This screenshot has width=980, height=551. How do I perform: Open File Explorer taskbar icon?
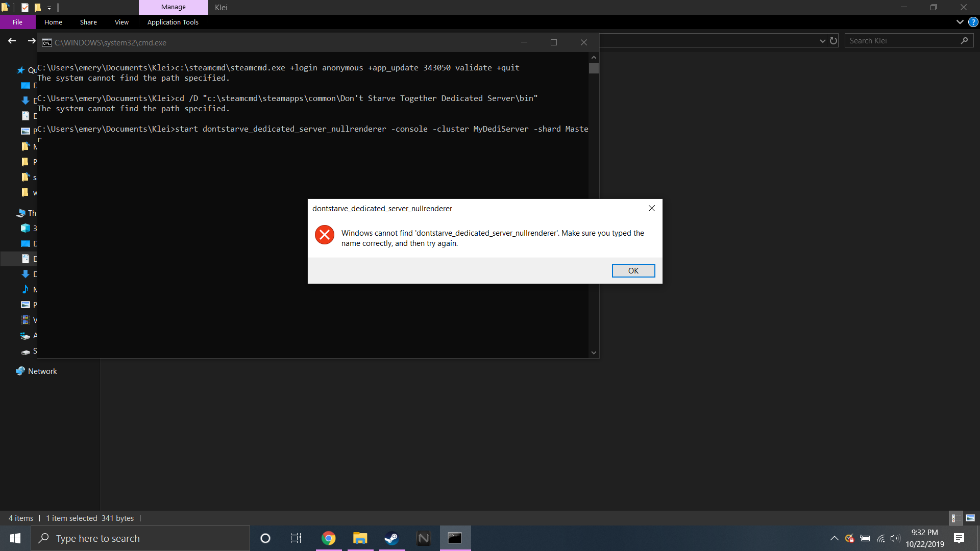[x=360, y=538]
